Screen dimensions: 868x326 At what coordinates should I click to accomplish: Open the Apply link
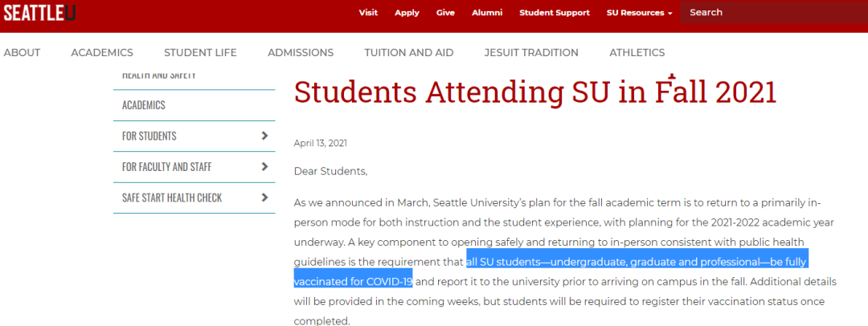pos(407,13)
